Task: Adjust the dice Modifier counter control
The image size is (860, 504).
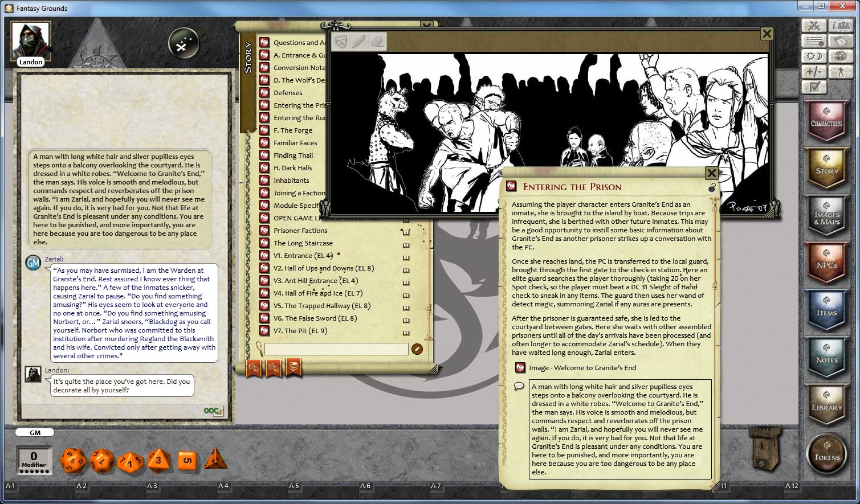Action: point(33,458)
